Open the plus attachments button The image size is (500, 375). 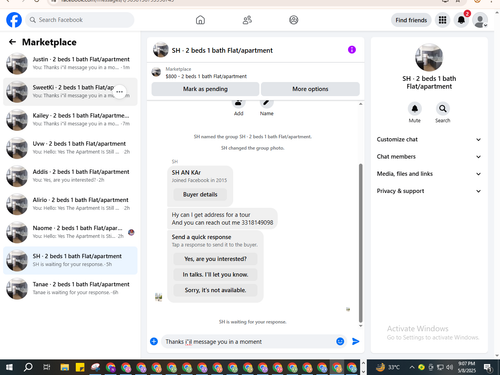click(x=154, y=341)
